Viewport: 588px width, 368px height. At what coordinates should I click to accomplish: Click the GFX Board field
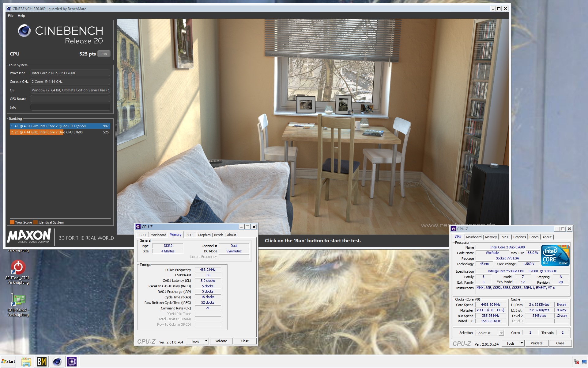70,99
